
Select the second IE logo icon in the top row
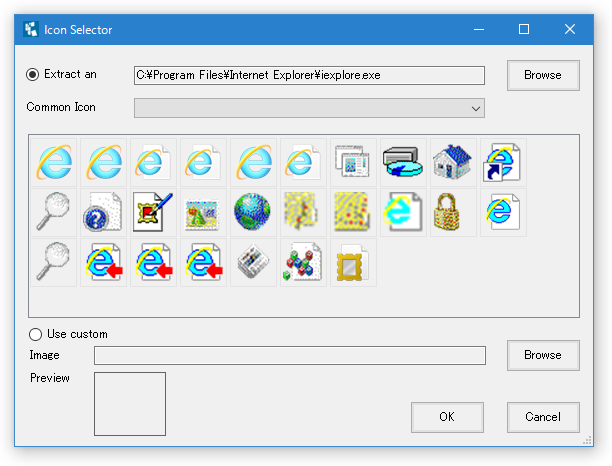coord(103,162)
